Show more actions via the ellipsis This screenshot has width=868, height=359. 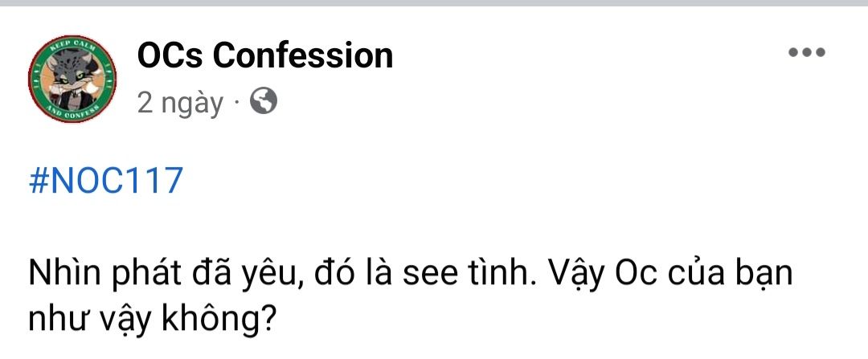coord(806,54)
